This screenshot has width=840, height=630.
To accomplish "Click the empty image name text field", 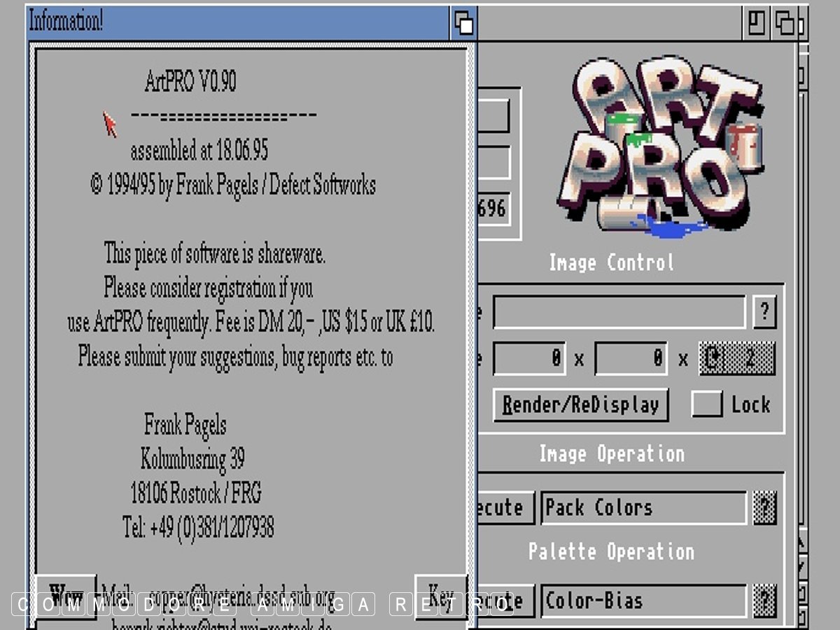I will (619, 313).
